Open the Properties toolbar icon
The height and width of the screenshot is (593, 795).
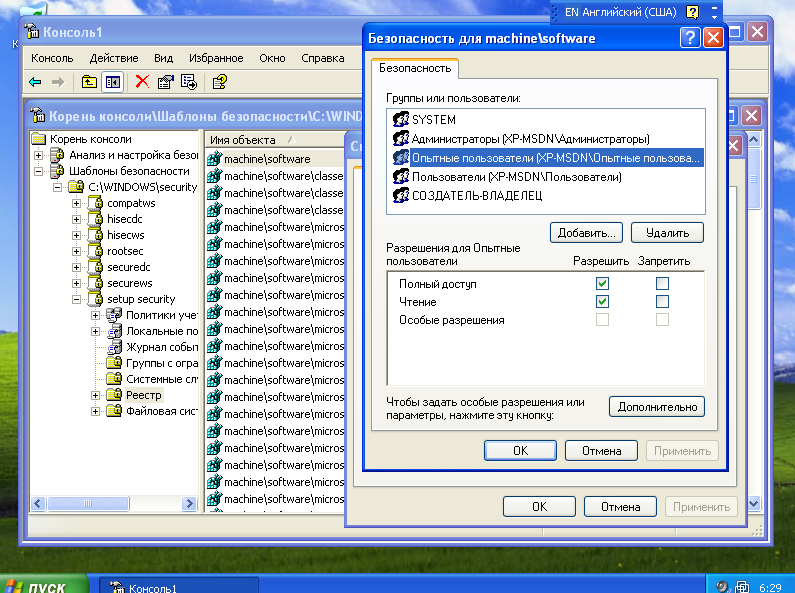pos(165,82)
